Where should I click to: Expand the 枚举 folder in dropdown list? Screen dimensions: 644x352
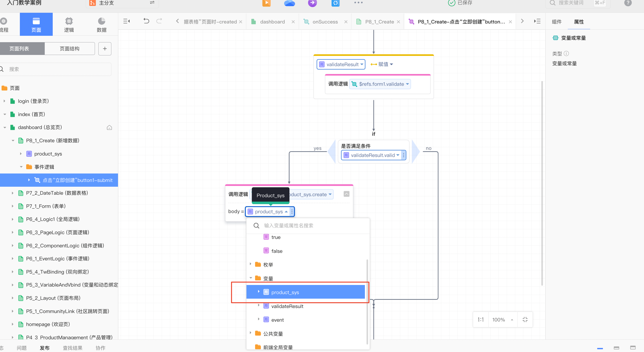pos(250,264)
